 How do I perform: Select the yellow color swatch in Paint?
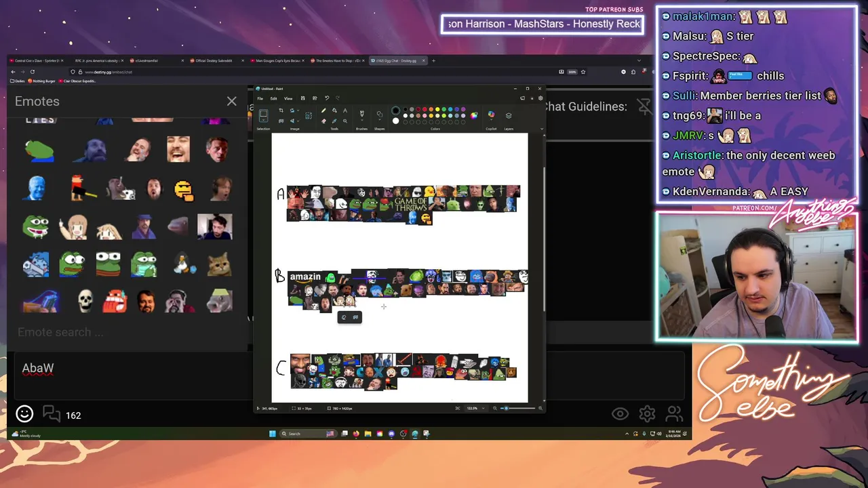(x=437, y=109)
